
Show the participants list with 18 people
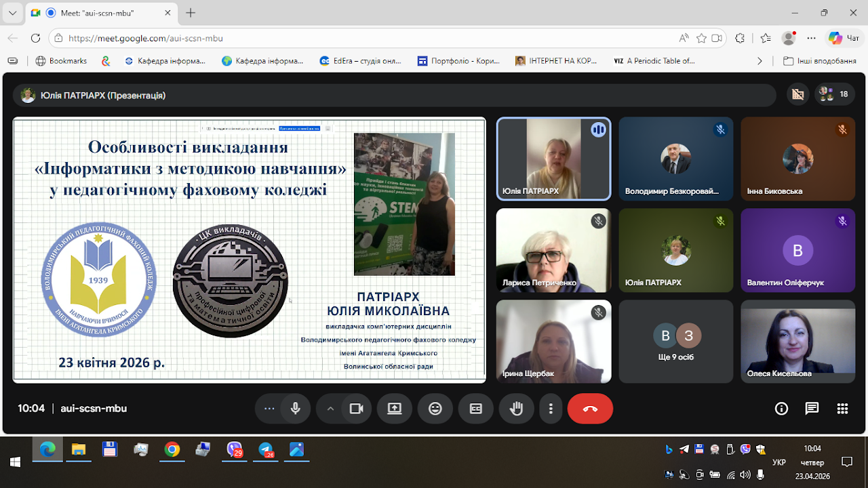click(834, 95)
